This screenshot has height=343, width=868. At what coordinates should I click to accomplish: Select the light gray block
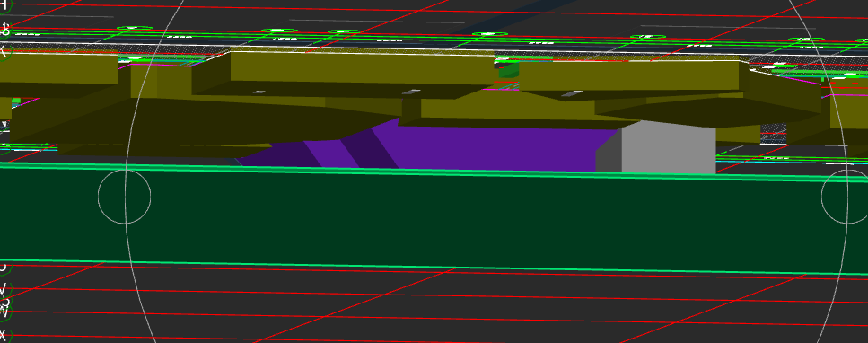(669, 148)
